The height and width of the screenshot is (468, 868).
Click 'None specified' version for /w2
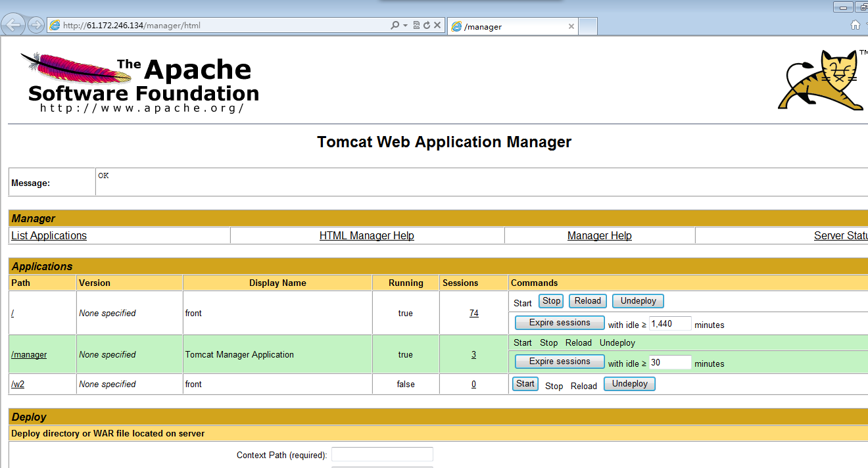(107, 384)
